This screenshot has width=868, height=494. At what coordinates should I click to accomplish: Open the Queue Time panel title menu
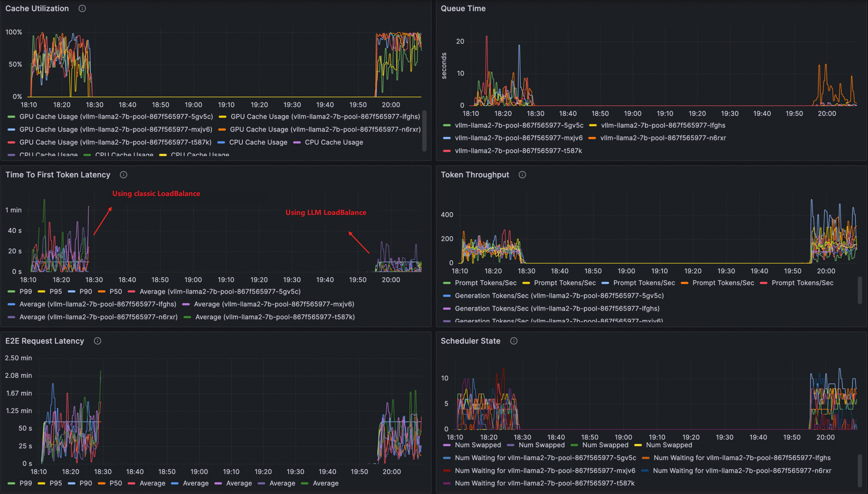[x=463, y=8]
